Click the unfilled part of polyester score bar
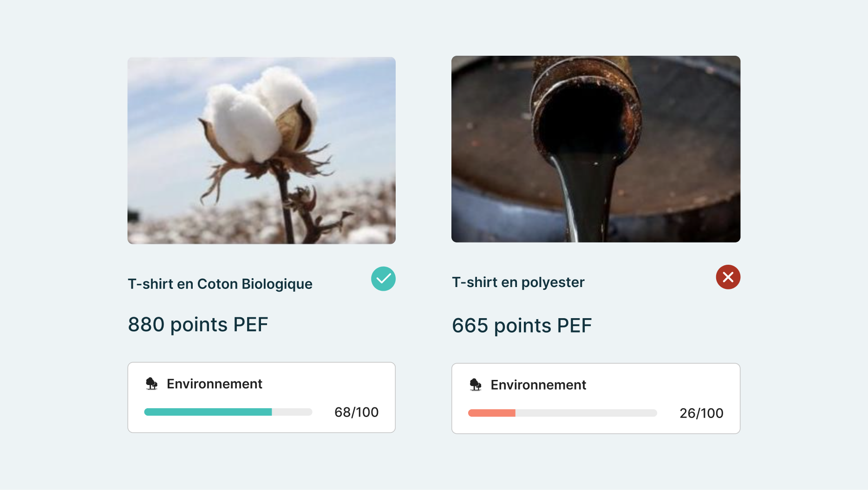This screenshot has width=868, height=490. [586, 413]
